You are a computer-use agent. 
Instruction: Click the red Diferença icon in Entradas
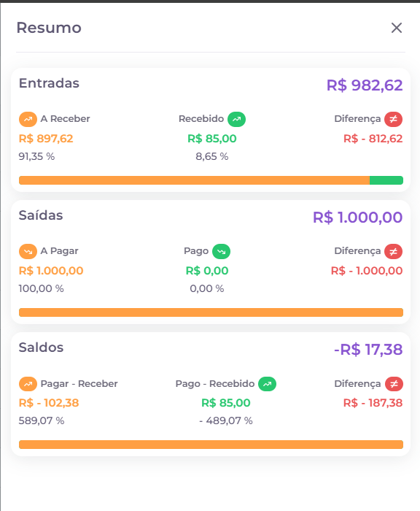point(393,119)
